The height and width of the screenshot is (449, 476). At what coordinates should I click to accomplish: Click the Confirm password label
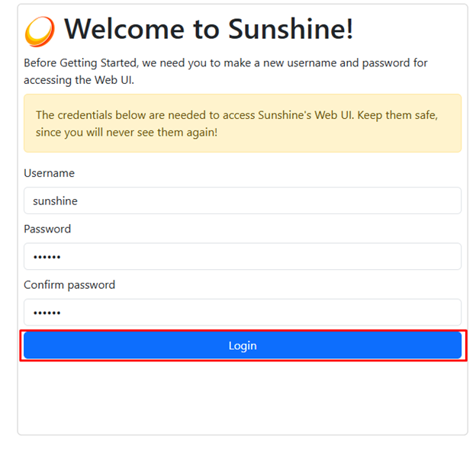69,285
